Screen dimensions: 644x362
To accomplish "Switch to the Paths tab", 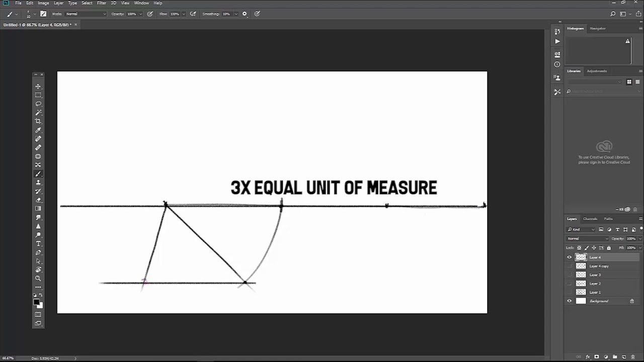I will pyautogui.click(x=608, y=219).
